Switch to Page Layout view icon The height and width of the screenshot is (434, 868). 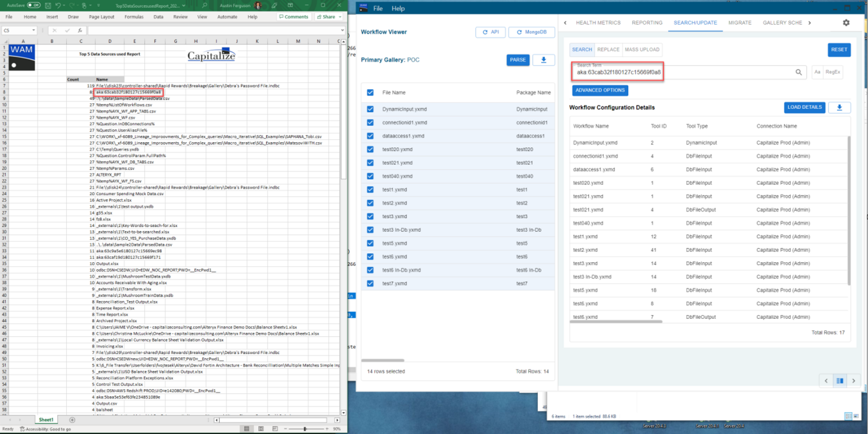(261, 429)
